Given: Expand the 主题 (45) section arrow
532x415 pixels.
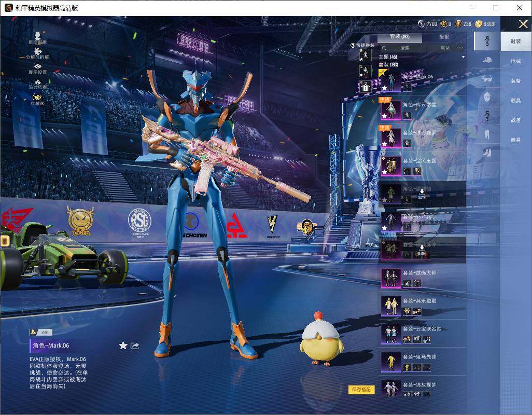Looking at the screenshot, I should click(463, 57).
